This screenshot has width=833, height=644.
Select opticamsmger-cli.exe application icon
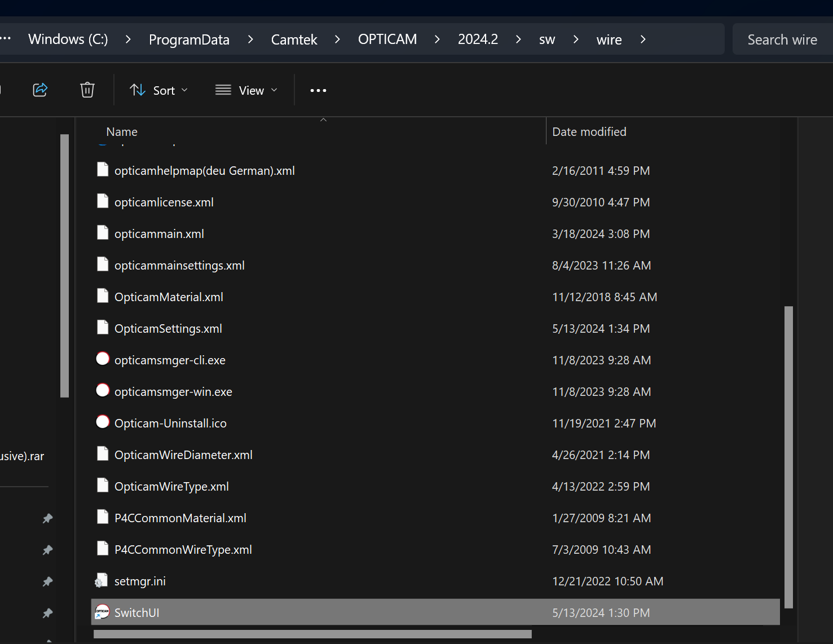click(103, 359)
